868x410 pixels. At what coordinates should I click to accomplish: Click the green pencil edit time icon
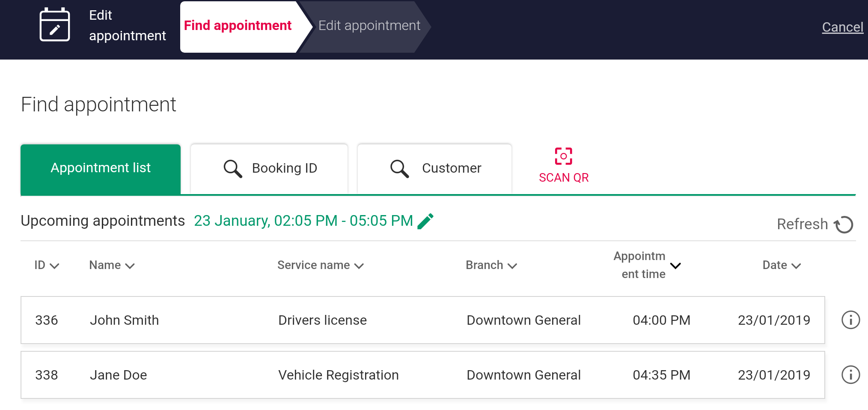(425, 221)
